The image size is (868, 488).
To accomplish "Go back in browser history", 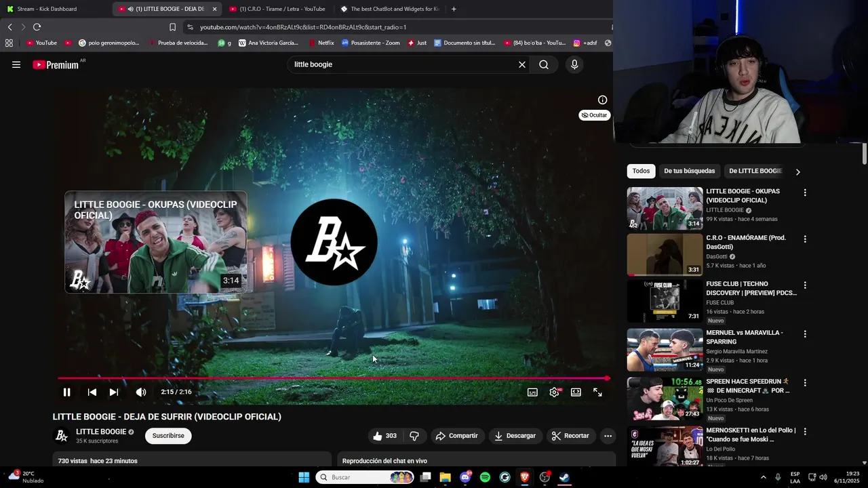I will (x=9, y=27).
